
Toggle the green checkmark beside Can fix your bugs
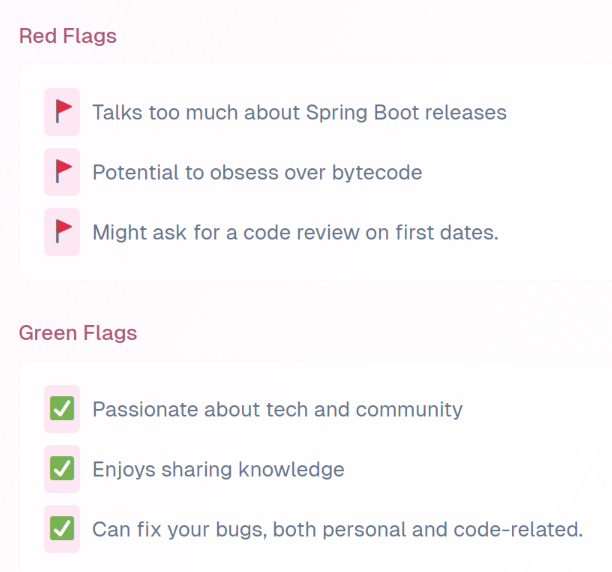point(62,529)
